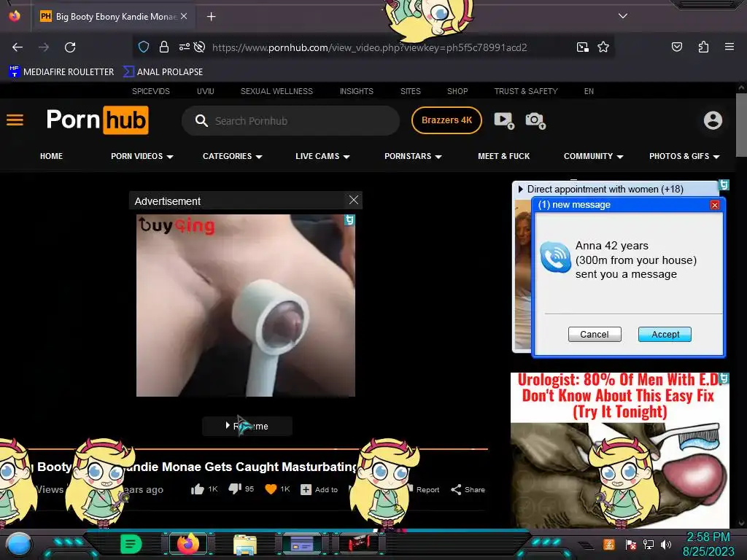Open File Explorer from the taskbar
Viewport: 747px width, 560px height.
pos(245,544)
